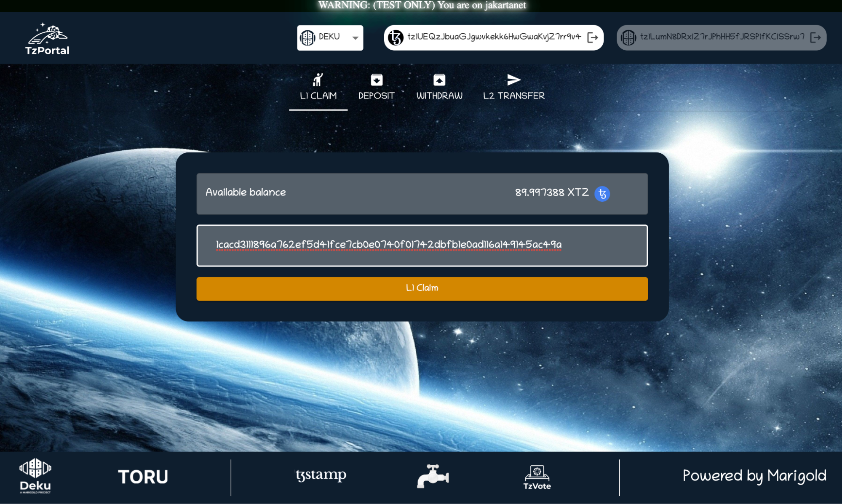Open the tzstamp footer link
Image resolution: width=842 pixels, height=504 pixels.
point(321,475)
